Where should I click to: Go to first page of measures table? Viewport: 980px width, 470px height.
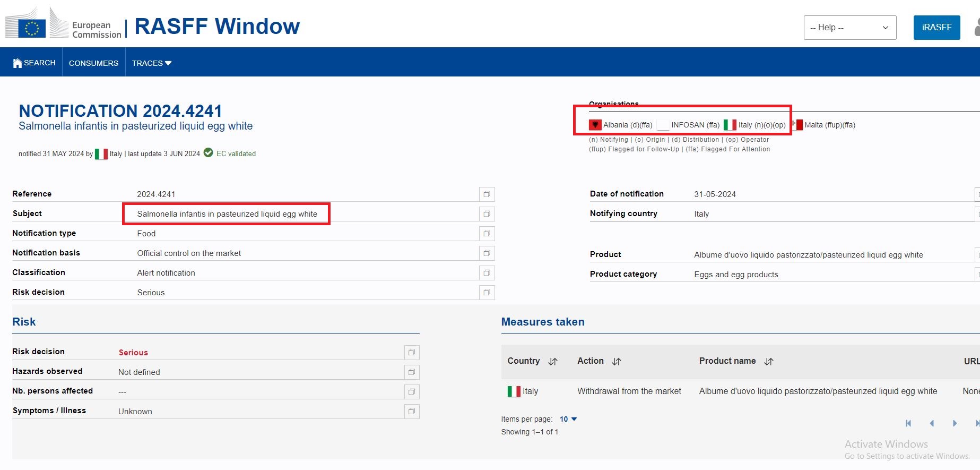click(908, 423)
